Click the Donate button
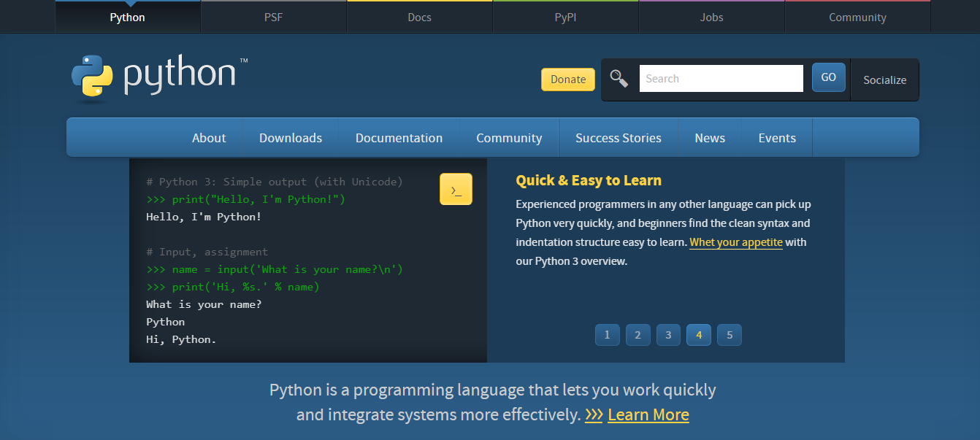Viewport: 980px width, 440px height. coord(568,79)
